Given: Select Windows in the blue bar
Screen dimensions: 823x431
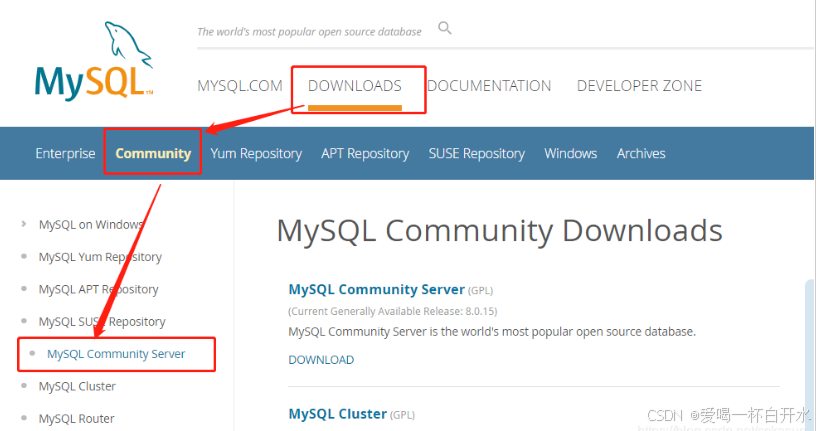Looking at the screenshot, I should [571, 153].
